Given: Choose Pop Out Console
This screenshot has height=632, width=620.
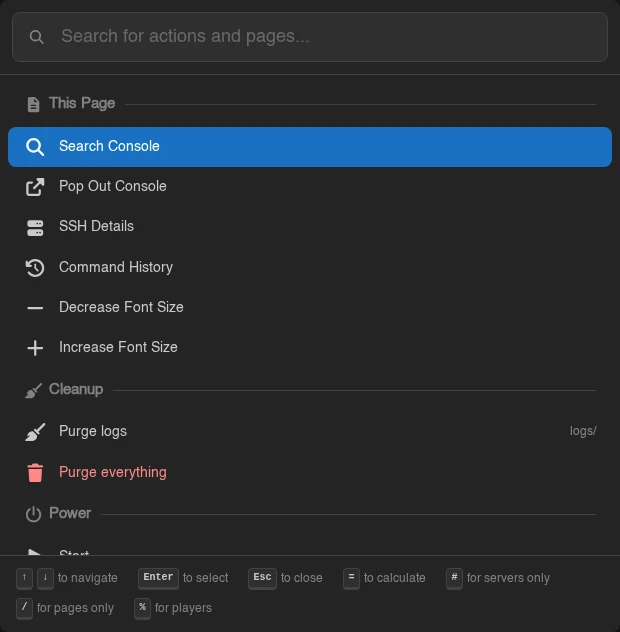Looking at the screenshot, I should [x=310, y=187].
